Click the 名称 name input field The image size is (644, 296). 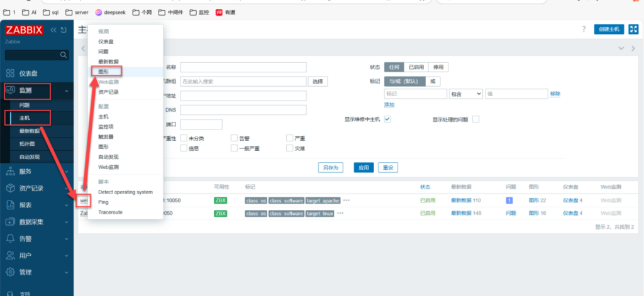click(243, 67)
